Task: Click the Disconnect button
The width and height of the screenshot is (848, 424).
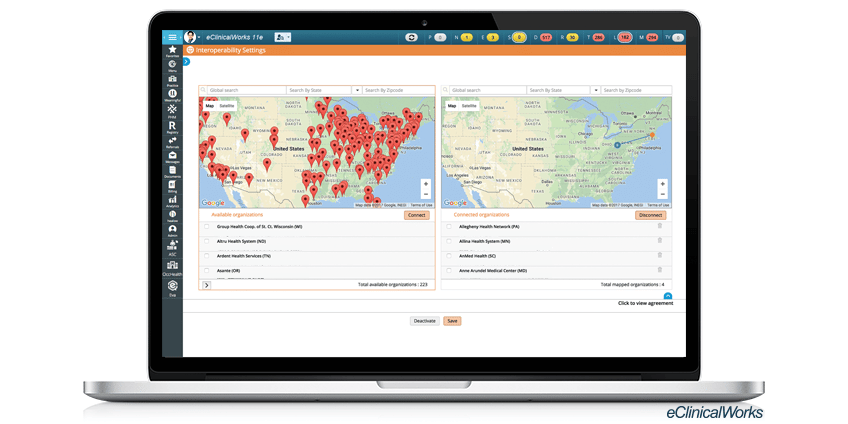Action: click(651, 215)
